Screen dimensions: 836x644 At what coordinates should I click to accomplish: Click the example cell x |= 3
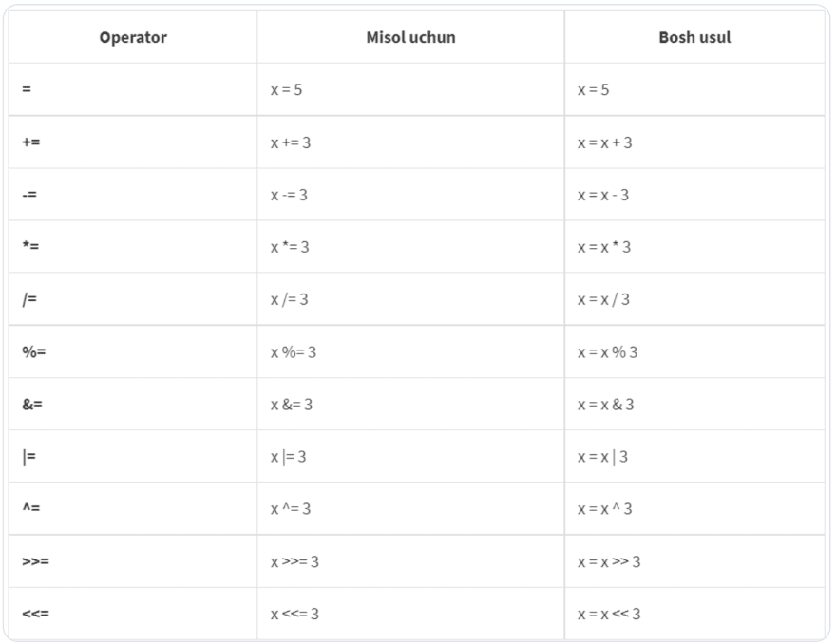pyautogui.click(x=289, y=457)
